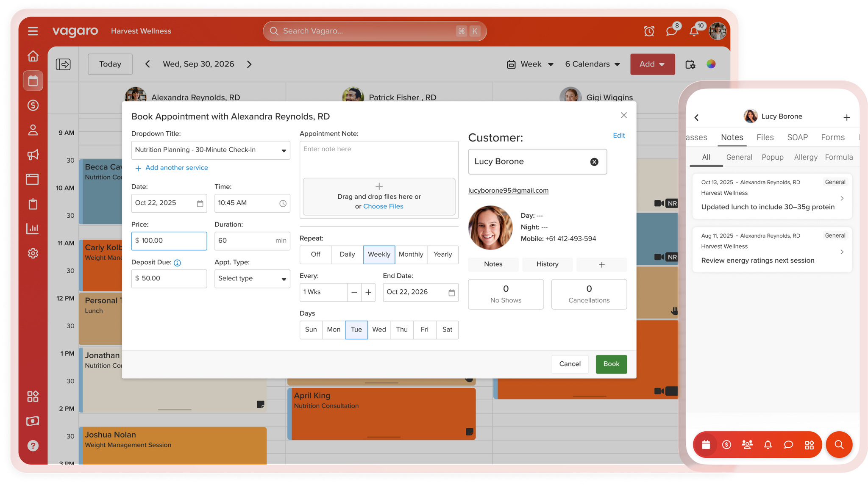
Task: Open messages chat bubble with badge 8
Action: pos(672,31)
